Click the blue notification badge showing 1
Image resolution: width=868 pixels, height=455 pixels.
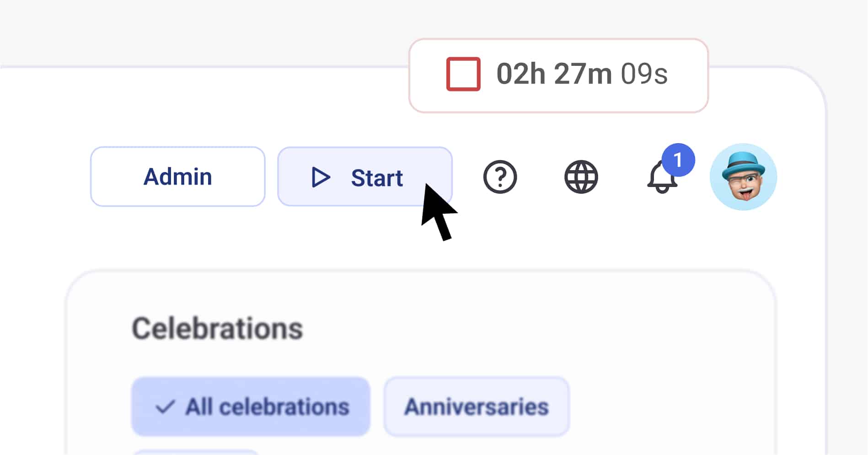tap(678, 160)
